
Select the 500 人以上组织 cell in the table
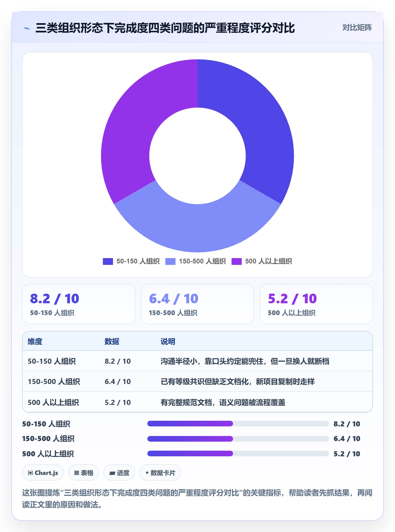click(x=53, y=402)
